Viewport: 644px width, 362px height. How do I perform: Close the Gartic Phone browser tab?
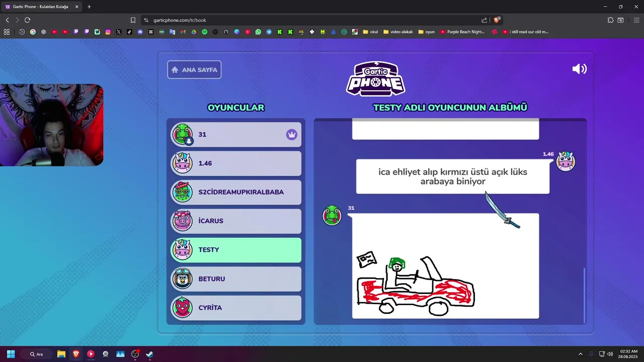tap(76, 7)
